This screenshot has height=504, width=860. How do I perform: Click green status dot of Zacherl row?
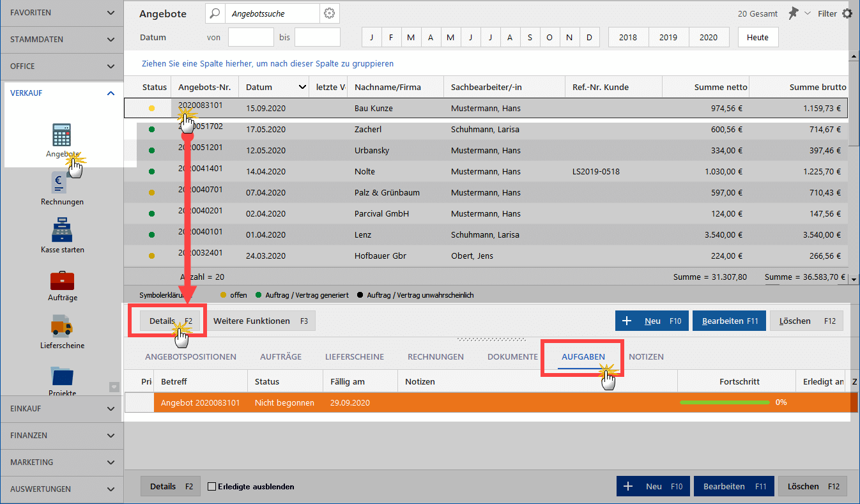151,130
